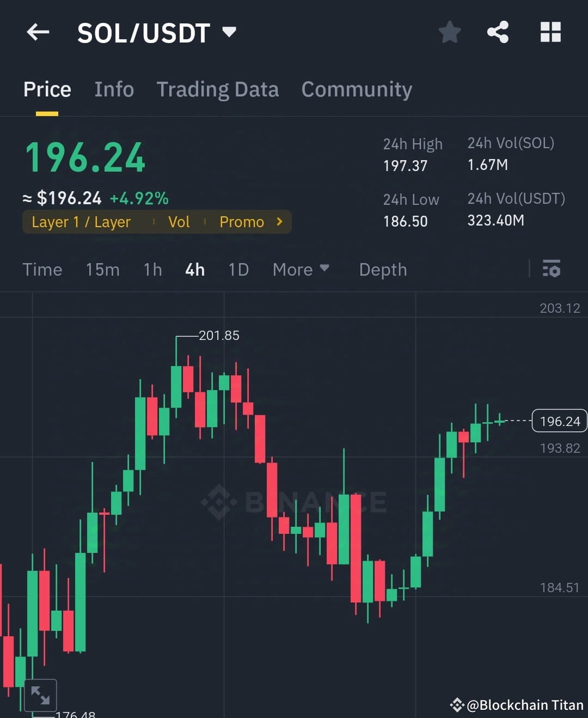
Task: Open the Depth view
Action: pyautogui.click(x=383, y=269)
